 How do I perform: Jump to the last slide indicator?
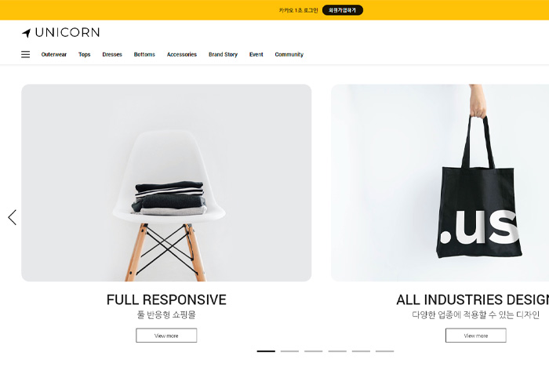[x=385, y=351]
